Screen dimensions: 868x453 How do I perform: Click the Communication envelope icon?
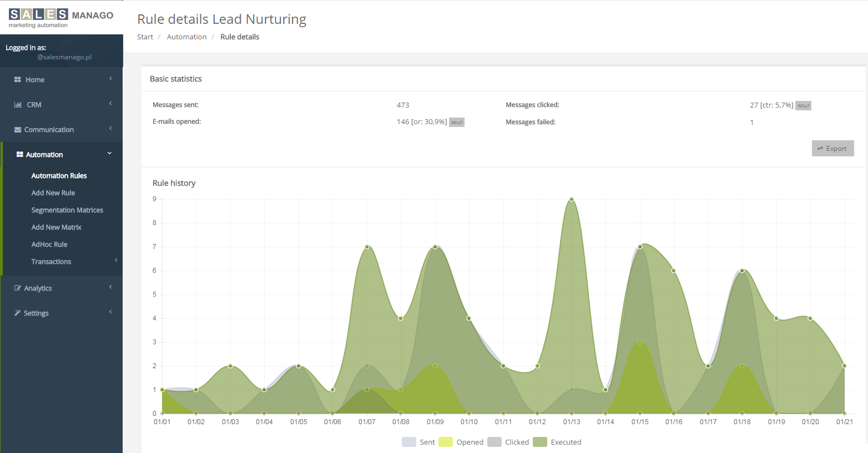click(18, 130)
